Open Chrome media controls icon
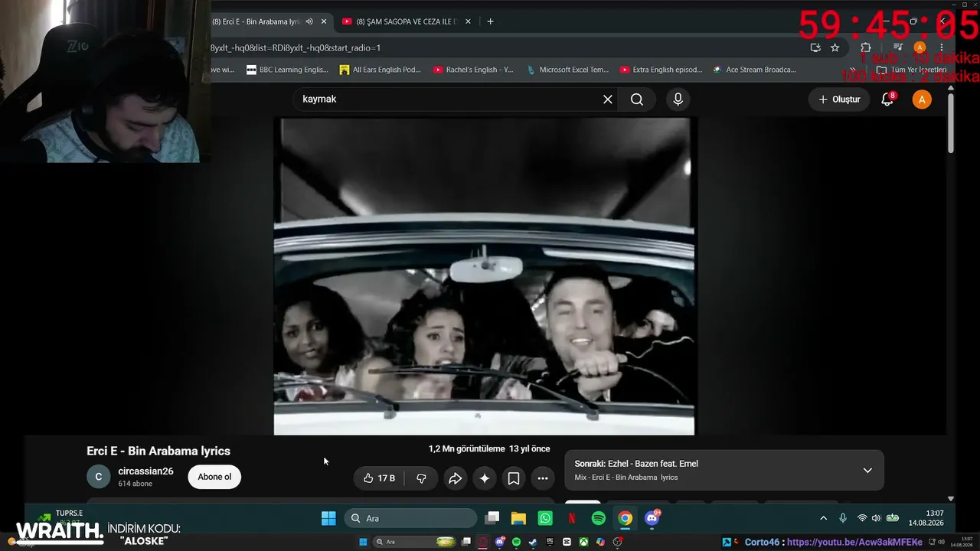The width and height of the screenshot is (980, 551). click(x=898, y=47)
